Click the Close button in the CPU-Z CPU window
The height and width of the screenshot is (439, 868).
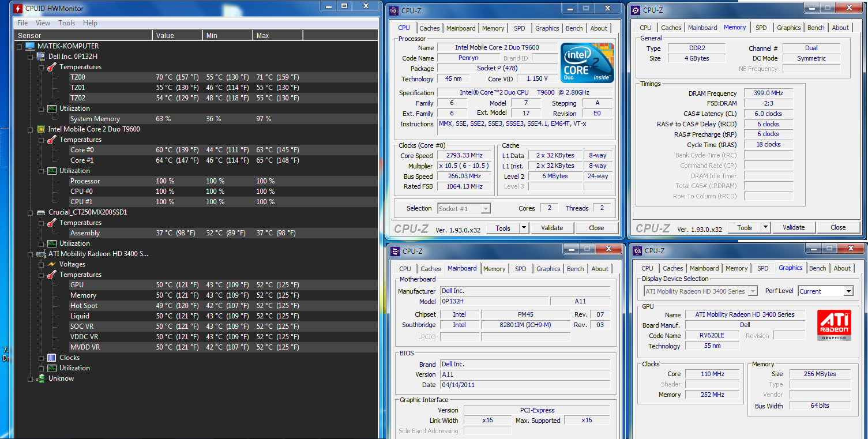(x=596, y=228)
